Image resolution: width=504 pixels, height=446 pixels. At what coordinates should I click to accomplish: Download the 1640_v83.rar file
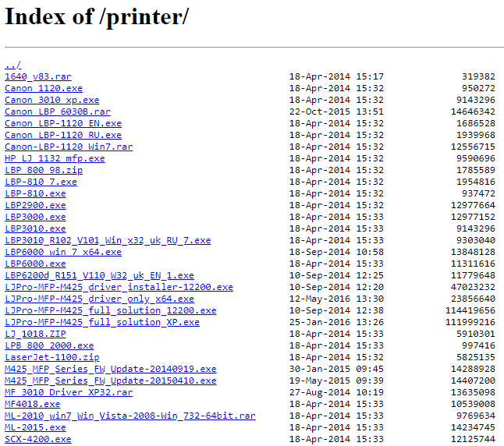pyautogui.click(x=37, y=76)
